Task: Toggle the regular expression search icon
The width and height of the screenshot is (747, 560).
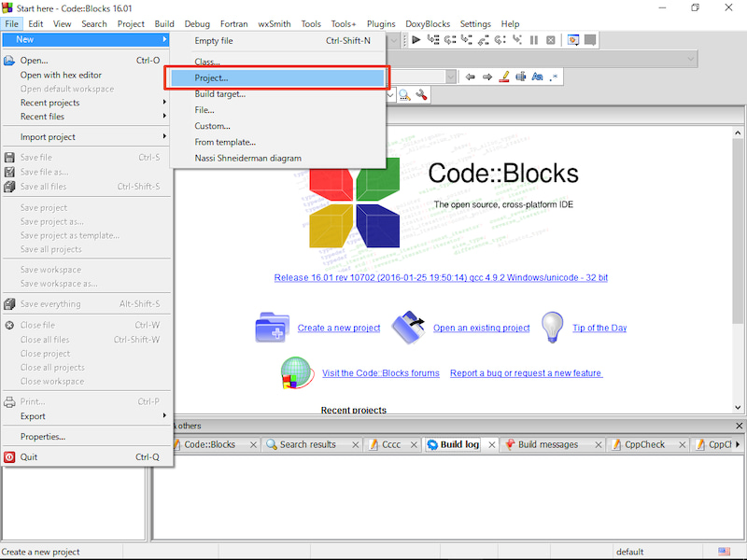Action: (x=554, y=77)
